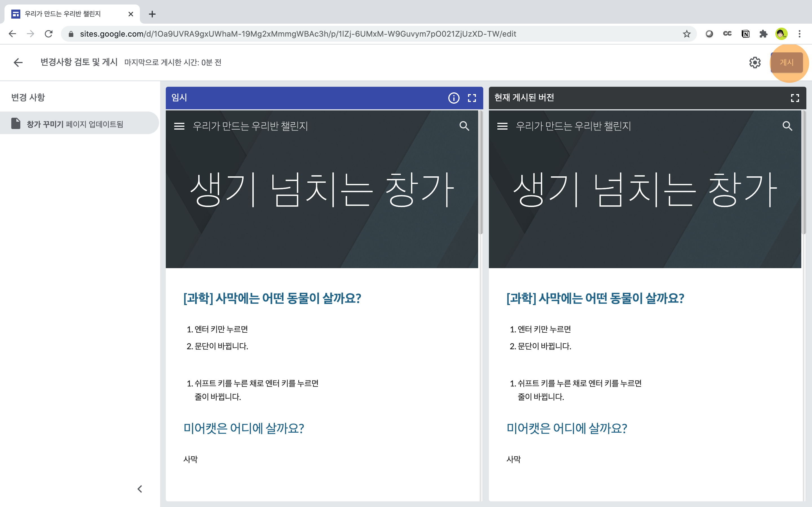
Task: Expand 현재 게시된 버전 preview to fullscreen
Action: tap(795, 98)
